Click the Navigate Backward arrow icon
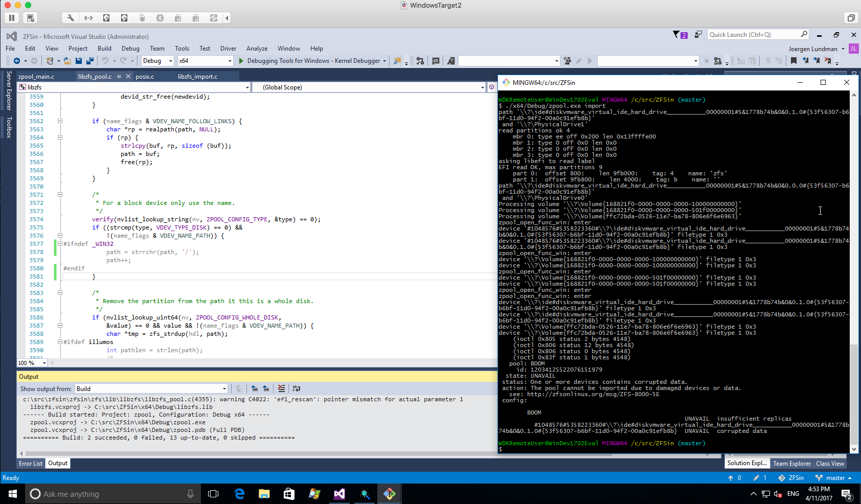 coord(17,61)
